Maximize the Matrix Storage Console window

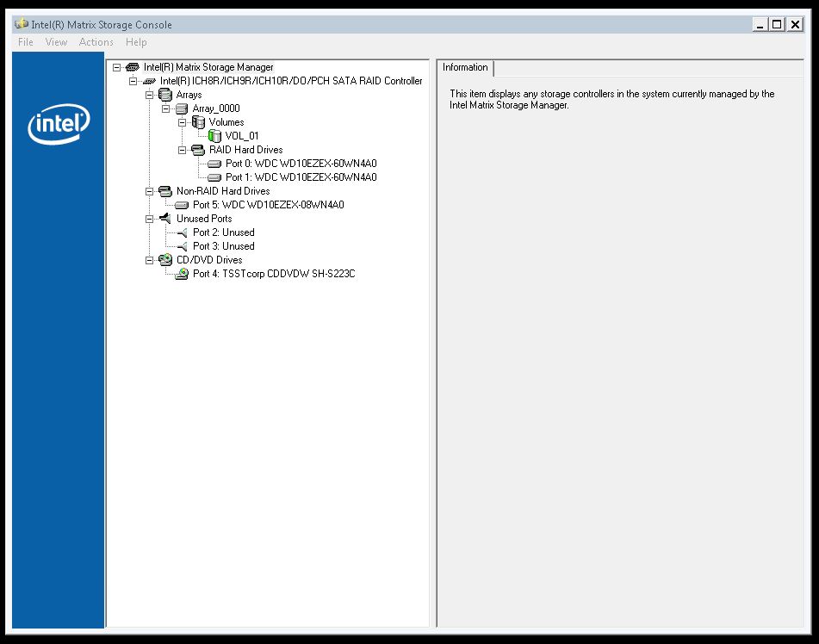pos(777,25)
